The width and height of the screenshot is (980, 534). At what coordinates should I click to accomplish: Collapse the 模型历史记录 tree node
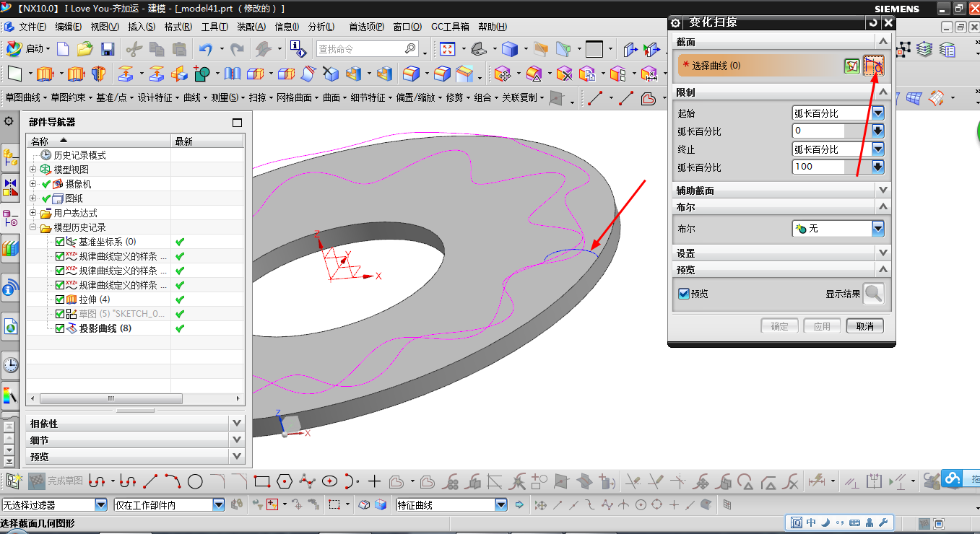33,227
